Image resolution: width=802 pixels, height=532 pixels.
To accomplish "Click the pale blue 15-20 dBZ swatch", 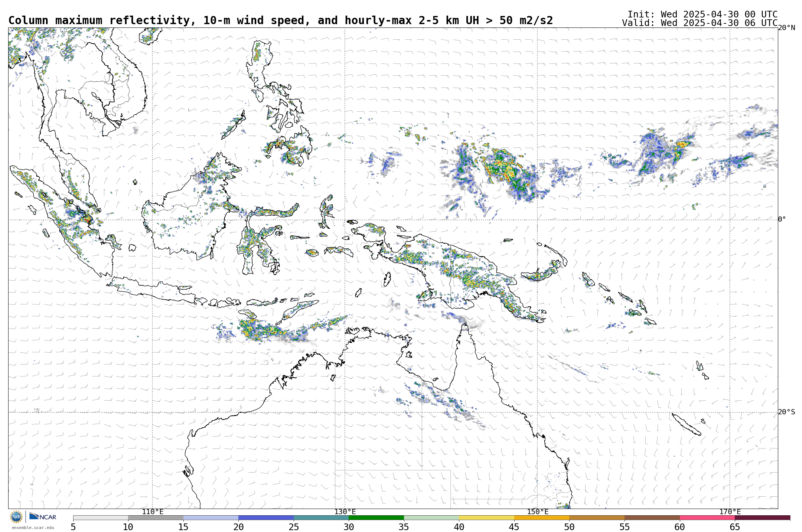I will click(x=211, y=518).
